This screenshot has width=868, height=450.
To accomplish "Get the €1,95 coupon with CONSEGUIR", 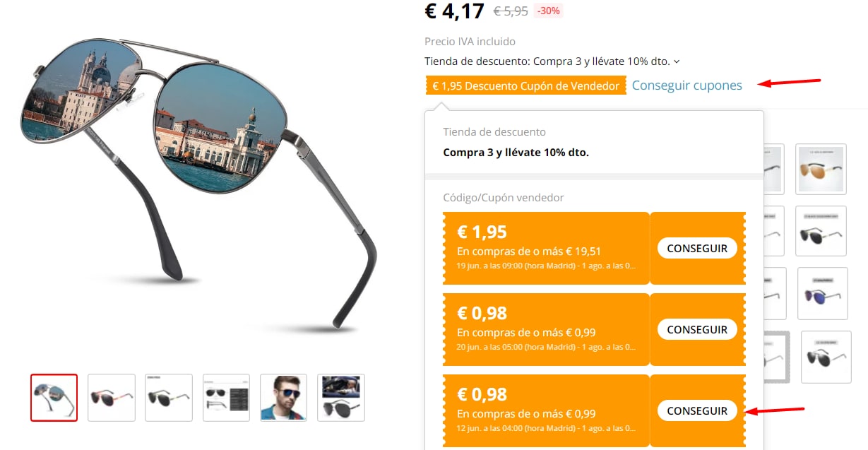I will [697, 249].
